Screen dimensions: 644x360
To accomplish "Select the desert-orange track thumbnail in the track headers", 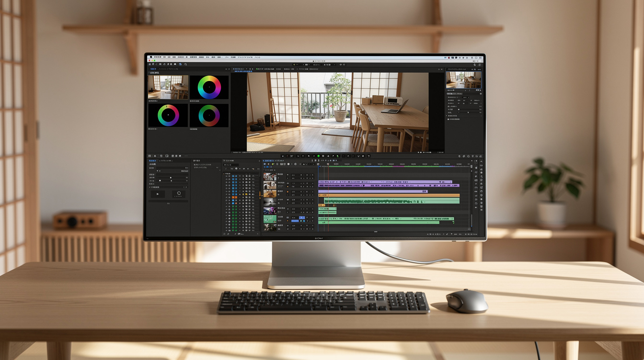I will tap(270, 193).
